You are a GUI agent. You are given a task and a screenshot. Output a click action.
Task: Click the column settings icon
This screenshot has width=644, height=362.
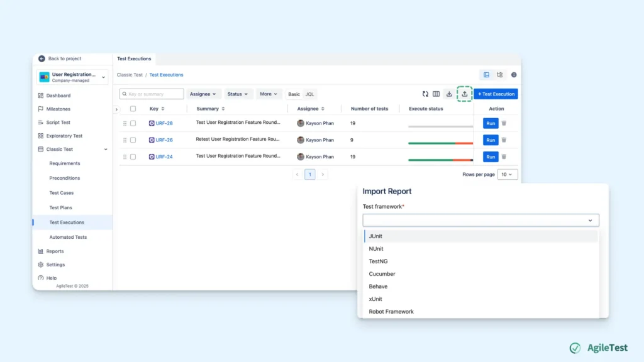point(436,94)
